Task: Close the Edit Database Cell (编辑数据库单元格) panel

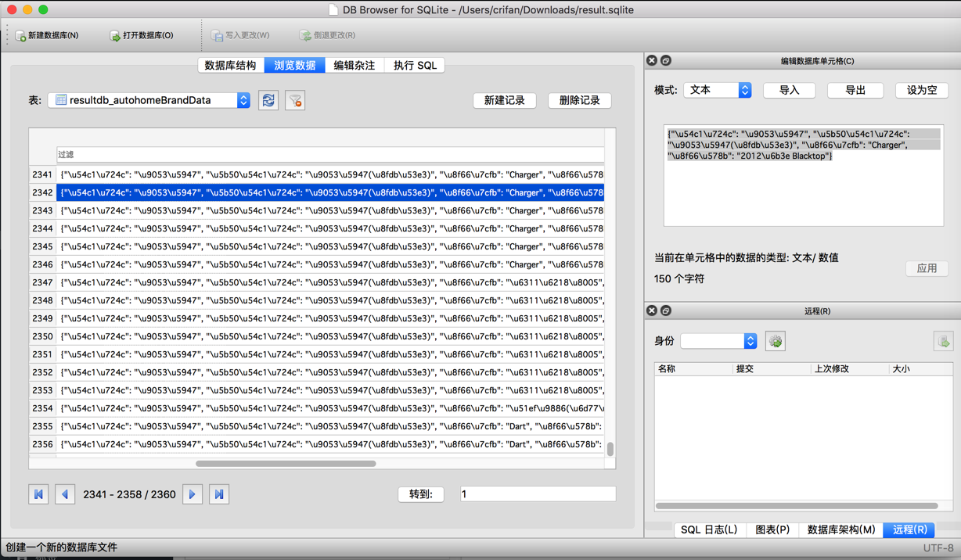Action: 651,60
